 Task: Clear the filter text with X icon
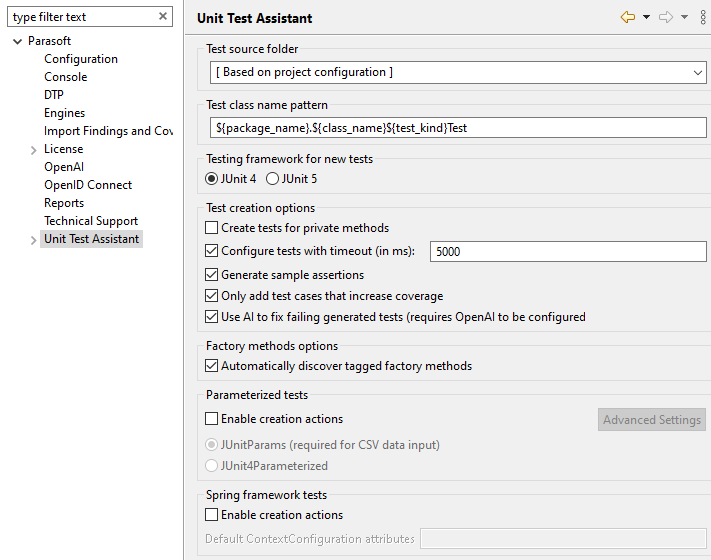coord(163,16)
